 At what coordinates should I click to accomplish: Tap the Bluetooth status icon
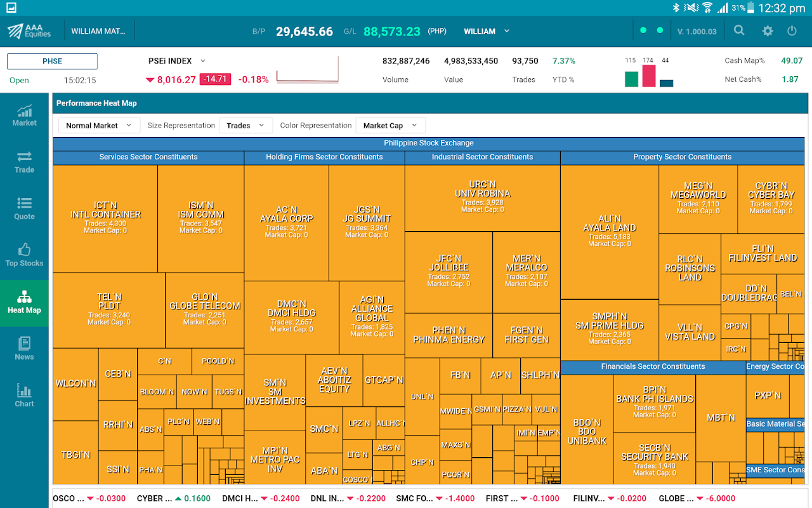pos(676,8)
